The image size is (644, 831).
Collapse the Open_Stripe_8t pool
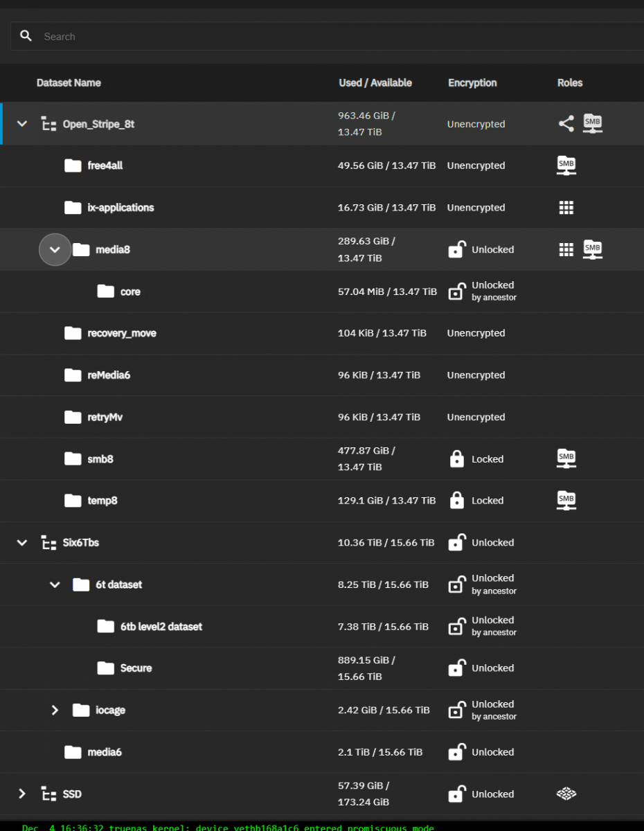pyautogui.click(x=22, y=124)
